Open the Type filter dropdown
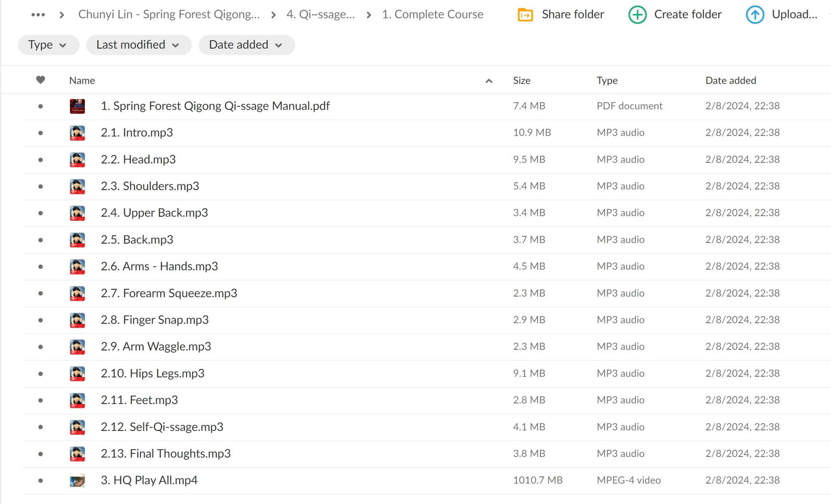Screen dimensions: 831x504 coord(49,45)
